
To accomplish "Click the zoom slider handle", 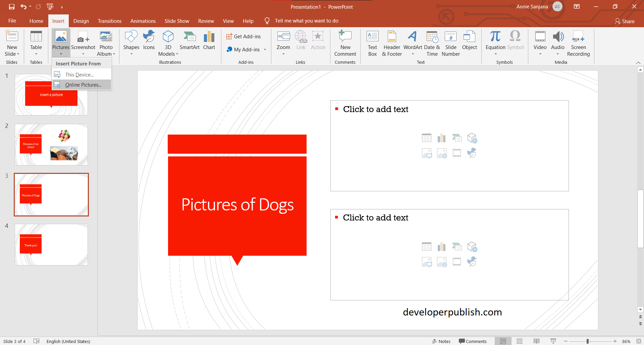I will pos(588,341).
